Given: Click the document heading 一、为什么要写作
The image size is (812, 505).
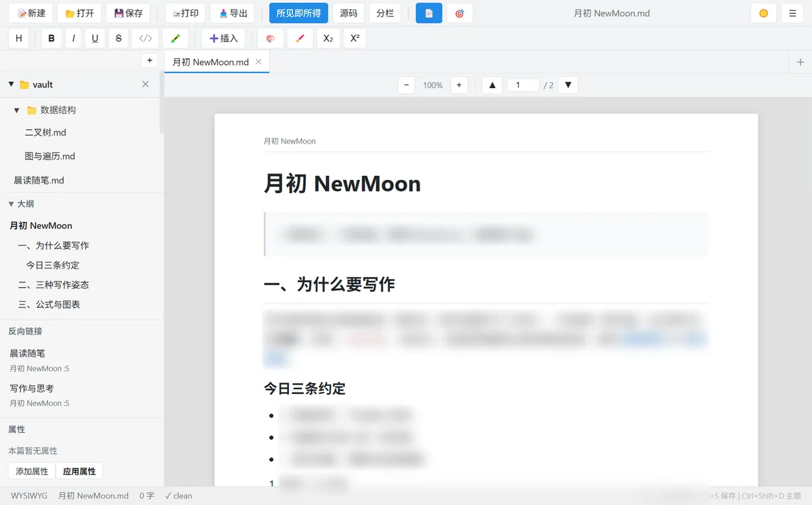Looking at the screenshot, I should click(329, 284).
